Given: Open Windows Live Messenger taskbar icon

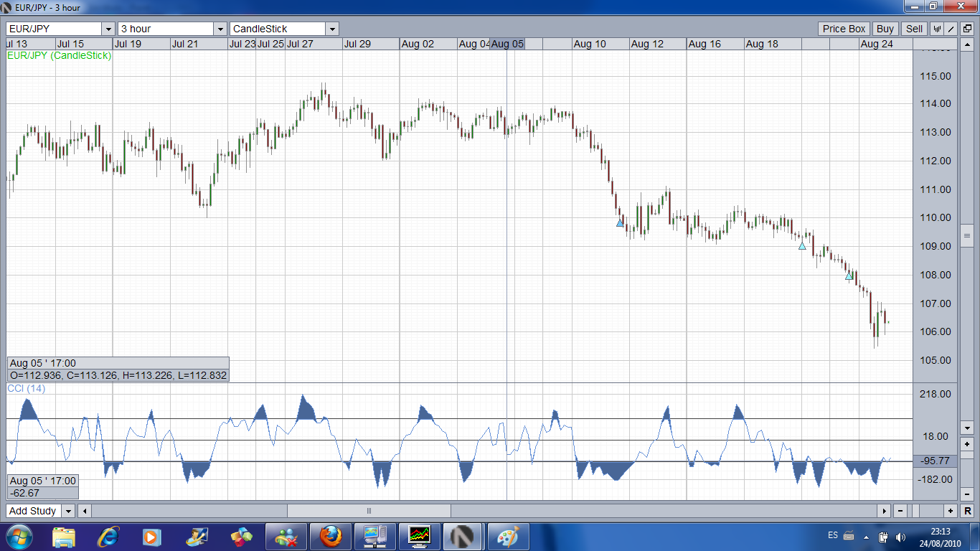Looking at the screenshot, I should [286, 536].
